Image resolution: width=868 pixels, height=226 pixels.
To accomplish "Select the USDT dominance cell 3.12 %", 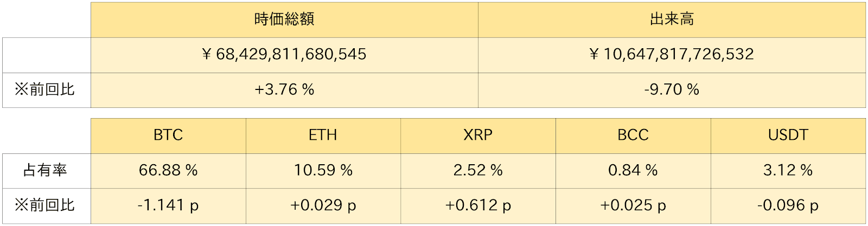I will click(x=788, y=170).
